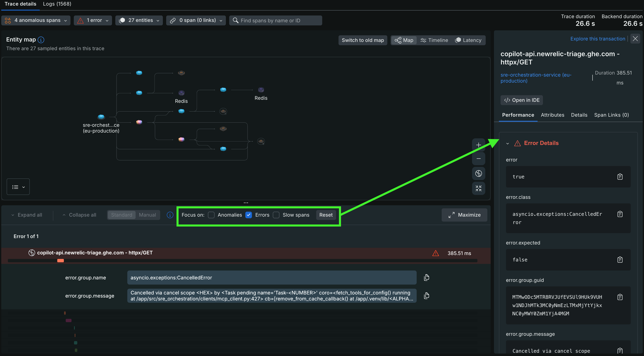Switch to the Attributes tab

click(x=552, y=115)
